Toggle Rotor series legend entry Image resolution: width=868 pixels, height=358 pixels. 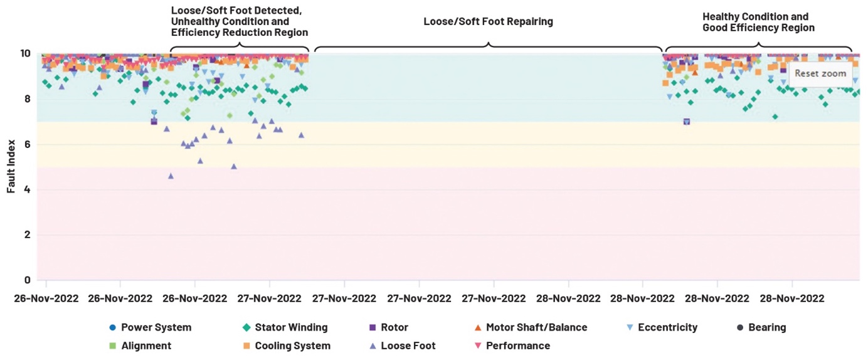[x=388, y=327]
